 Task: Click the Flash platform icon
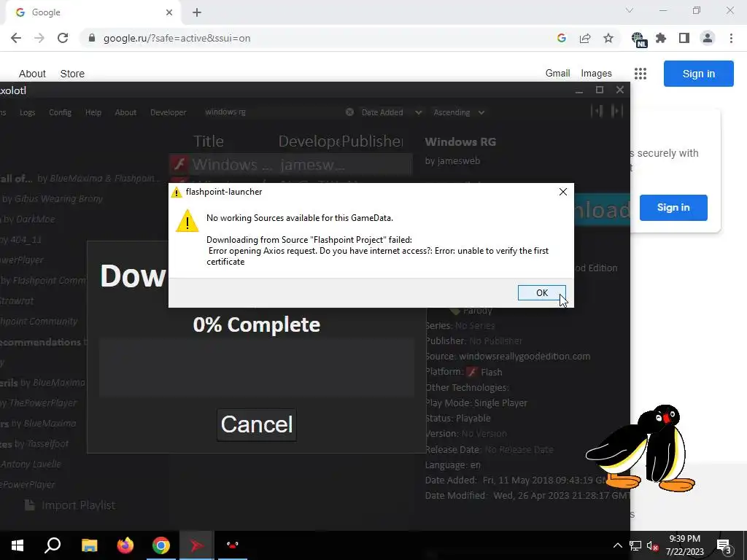pos(472,372)
